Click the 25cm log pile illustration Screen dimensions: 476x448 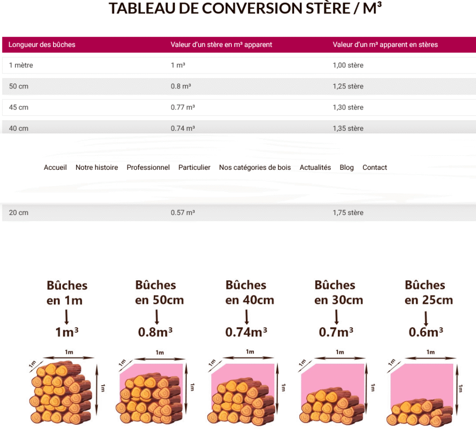[x=420, y=412]
